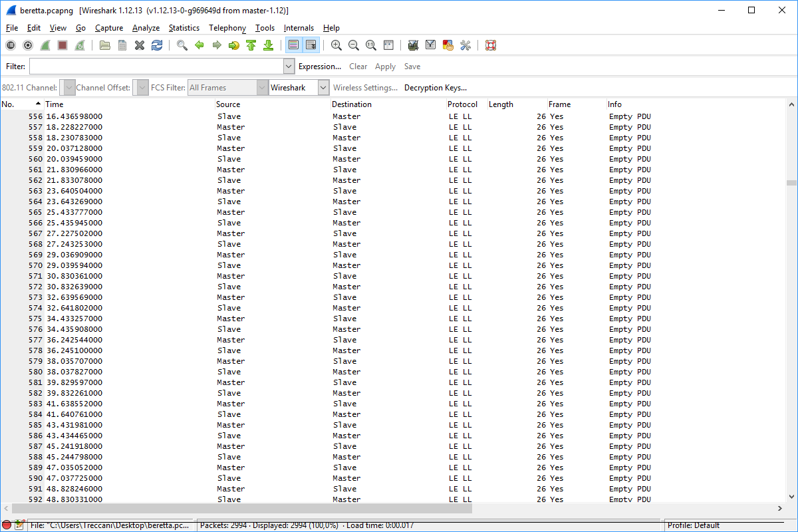Screen dimensions: 798x532
Task: Jump to the last packet icon
Action: click(268, 45)
